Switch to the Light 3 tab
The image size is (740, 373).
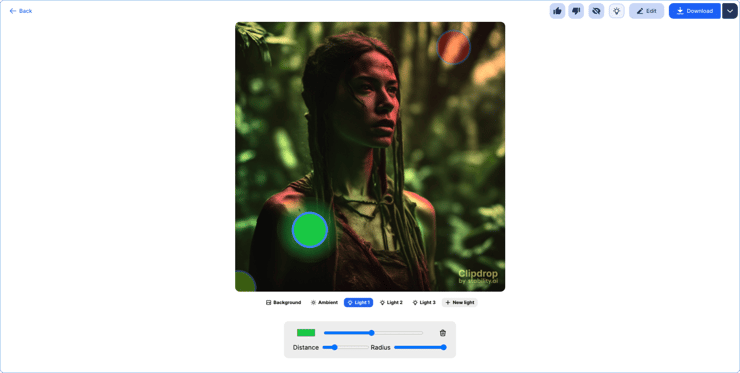424,303
